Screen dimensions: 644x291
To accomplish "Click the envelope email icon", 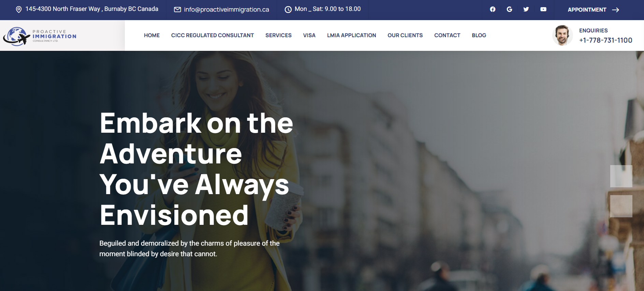I will tap(177, 10).
